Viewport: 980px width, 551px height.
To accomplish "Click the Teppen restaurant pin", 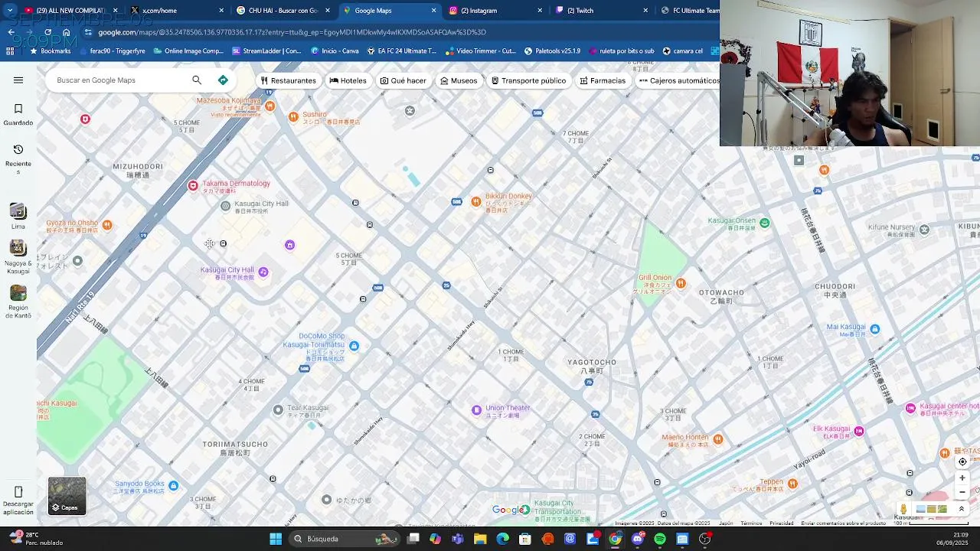I will pos(792,484).
